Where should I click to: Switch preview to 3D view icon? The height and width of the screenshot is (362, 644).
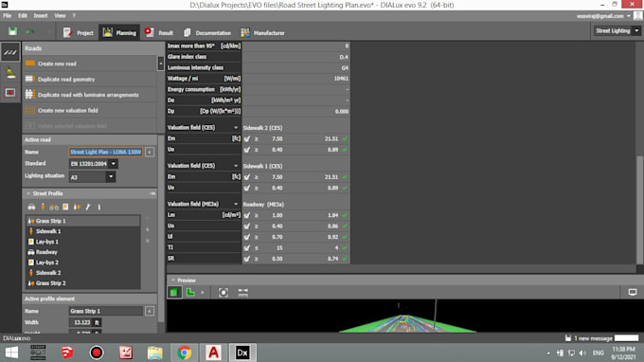(174, 292)
